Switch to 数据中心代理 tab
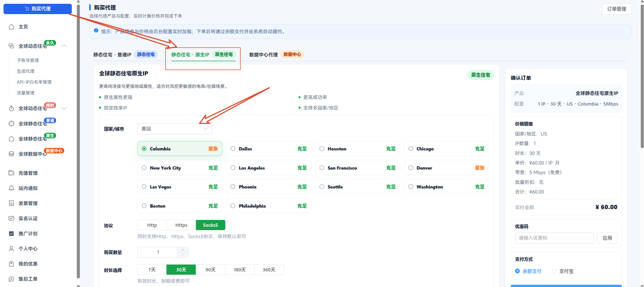644x287 pixels. 276,54
